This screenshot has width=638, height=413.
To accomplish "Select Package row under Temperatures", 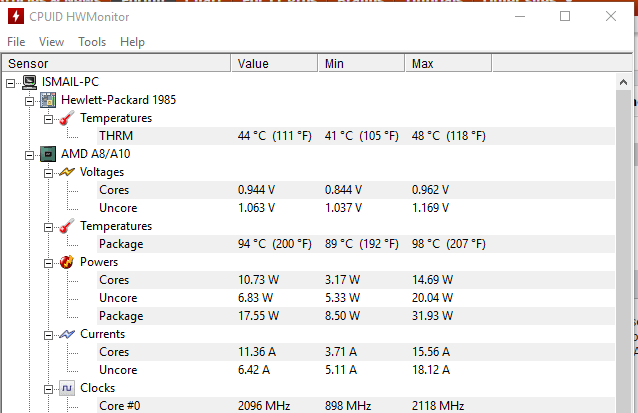I will pyautogui.click(x=356, y=244).
